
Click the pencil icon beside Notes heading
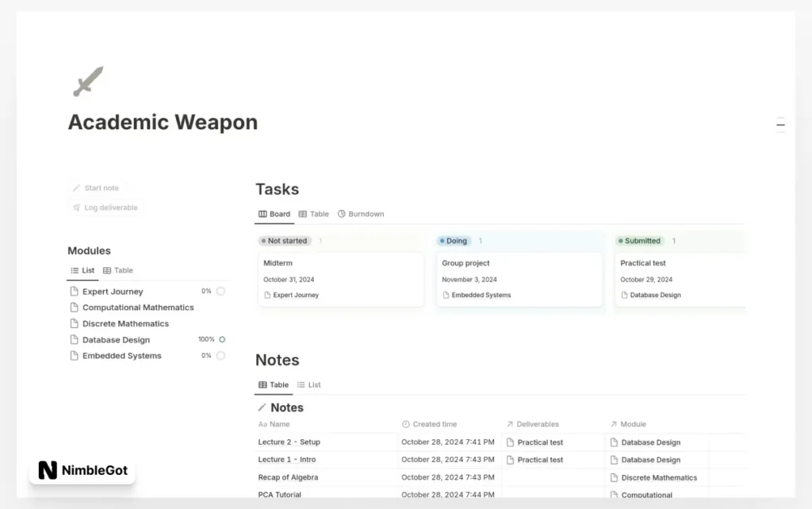pyautogui.click(x=262, y=408)
